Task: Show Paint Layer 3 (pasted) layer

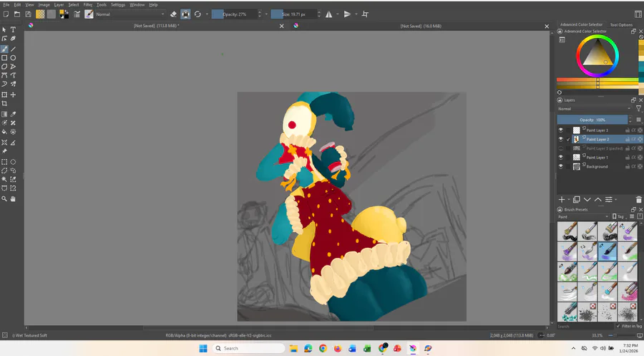Action: click(560, 148)
